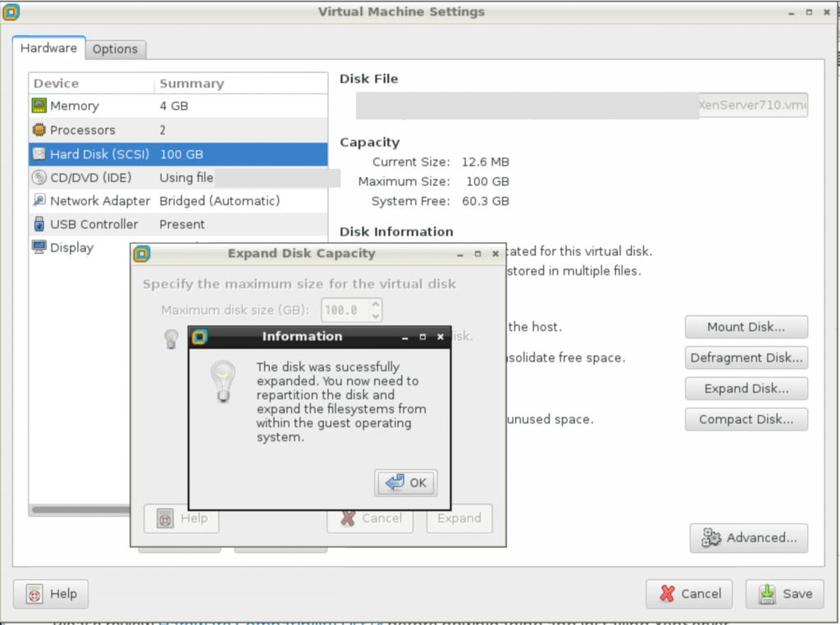Click the VMware icon in Information dialog title bar
Screen dimensions: 840x625
pyautogui.click(x=200, y=336)
